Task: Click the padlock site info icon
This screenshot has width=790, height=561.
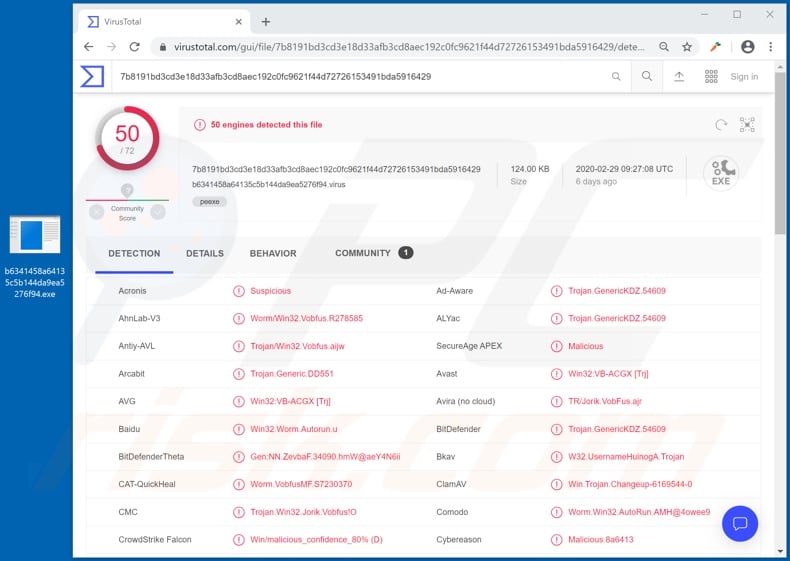Action: [x=162, y=47]
